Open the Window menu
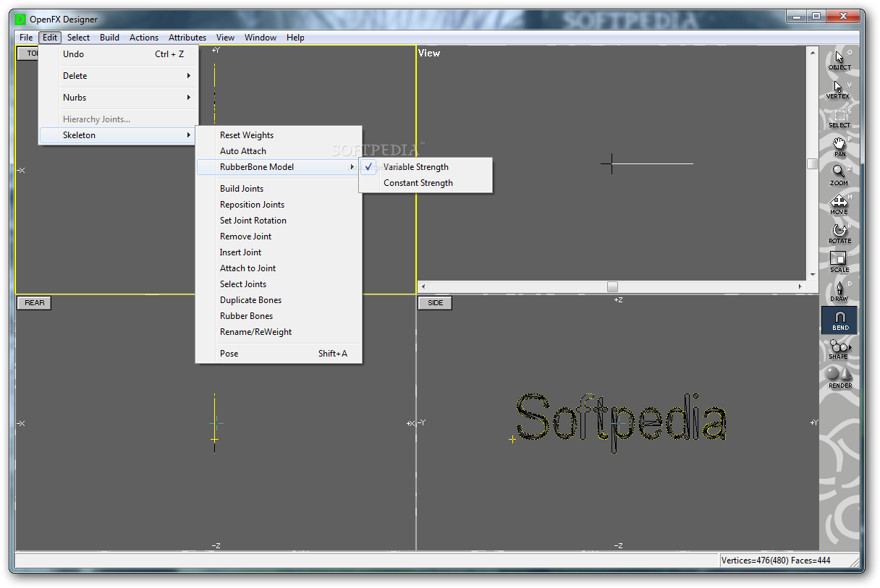The height and width of the screenshot is (588, 880). 261,38
